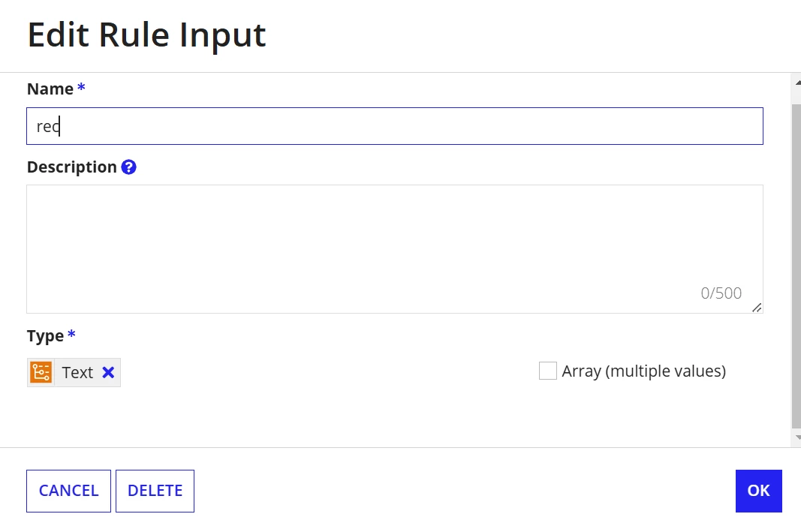The height and width of the screenshot is (532, 801).
Task: Remove the Text type with the X
Action: point(108,372)
